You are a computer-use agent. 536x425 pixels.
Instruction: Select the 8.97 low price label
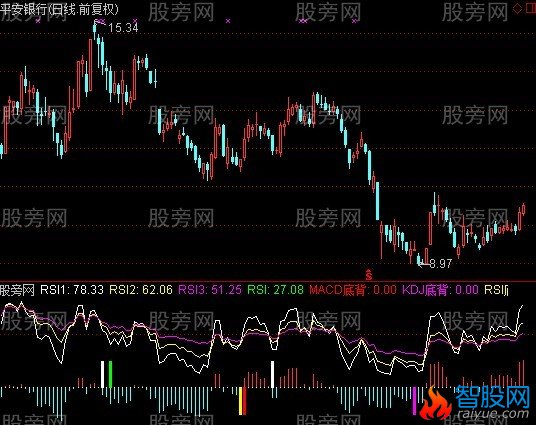[441, 264]
